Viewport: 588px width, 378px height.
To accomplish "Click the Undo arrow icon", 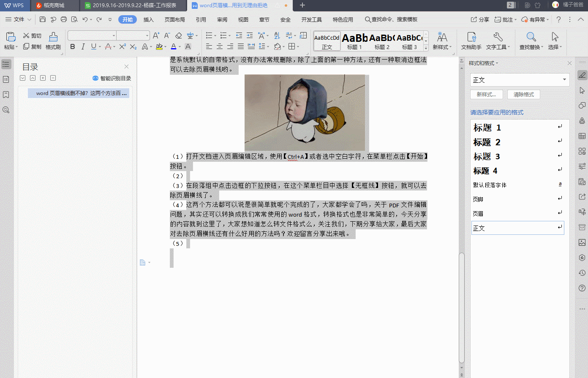I will click(85, 19).
